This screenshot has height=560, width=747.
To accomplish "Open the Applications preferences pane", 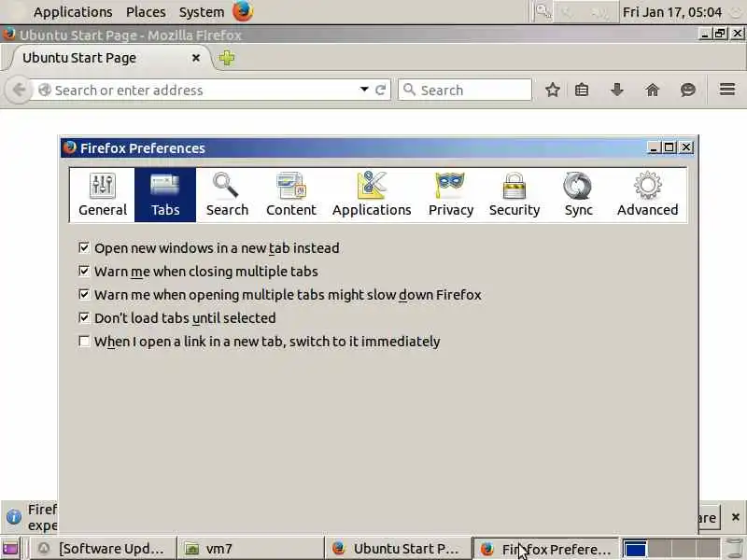I will pyautogui.click(x=372, y=195).
